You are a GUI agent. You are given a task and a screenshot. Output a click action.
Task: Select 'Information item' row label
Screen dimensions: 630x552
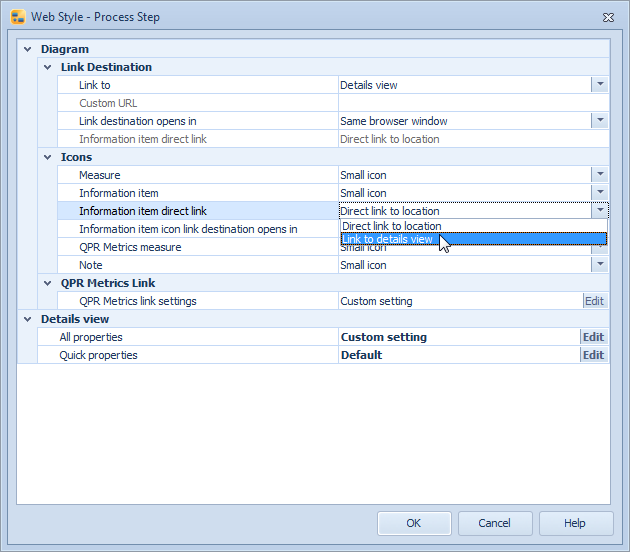coord(119,193)
